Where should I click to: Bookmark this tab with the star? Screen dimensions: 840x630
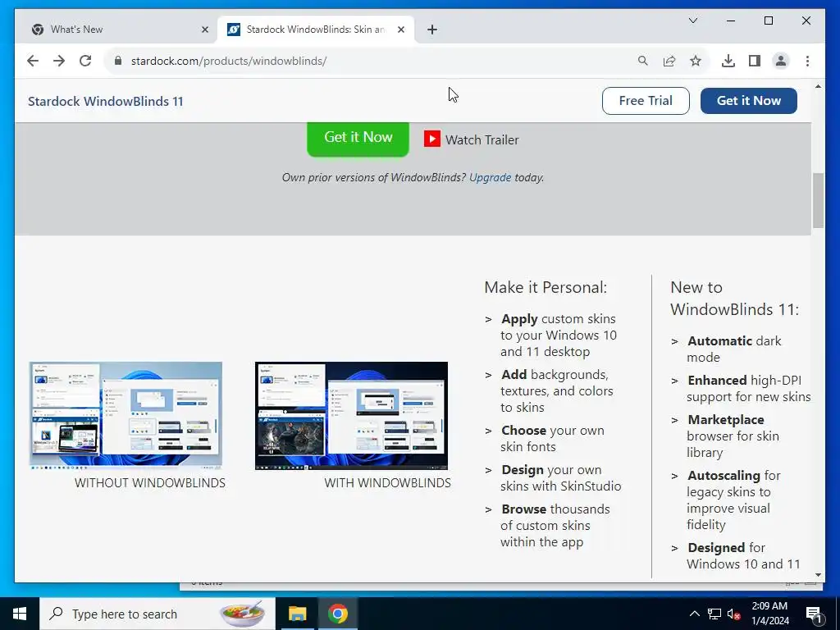(x=696, y=61)
